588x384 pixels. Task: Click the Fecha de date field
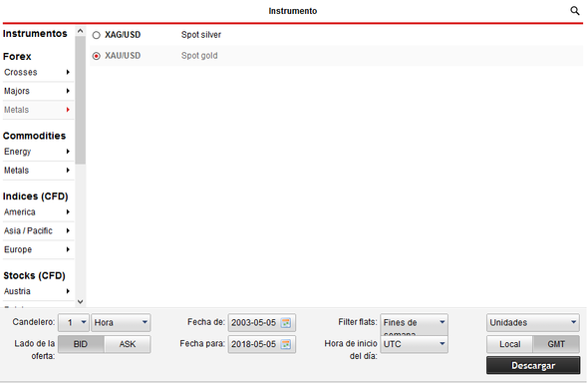pyautogui.click(x=261, y=323)
